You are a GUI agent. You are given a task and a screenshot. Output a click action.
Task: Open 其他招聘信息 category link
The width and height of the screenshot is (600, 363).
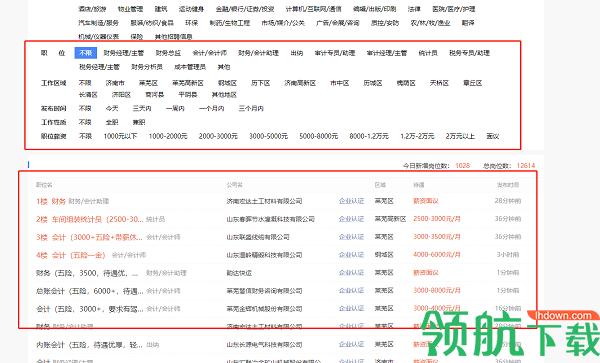point(173,37)
